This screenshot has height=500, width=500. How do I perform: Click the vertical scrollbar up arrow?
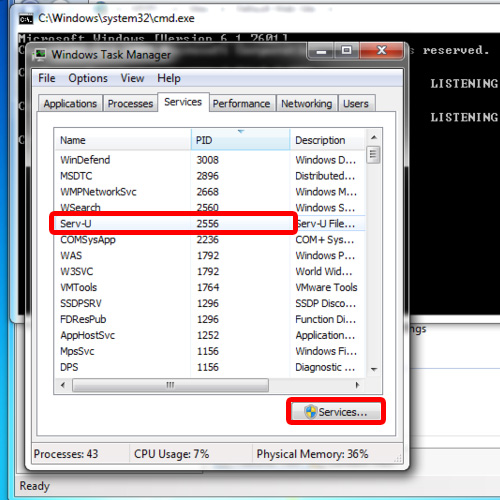[x=374, y=137]
